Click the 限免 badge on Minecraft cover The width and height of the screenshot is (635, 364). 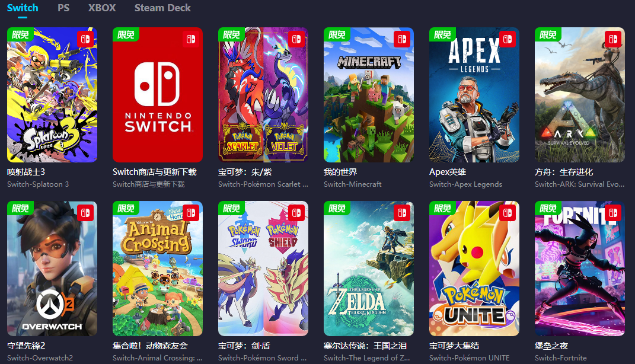click(x=337, y=34)
